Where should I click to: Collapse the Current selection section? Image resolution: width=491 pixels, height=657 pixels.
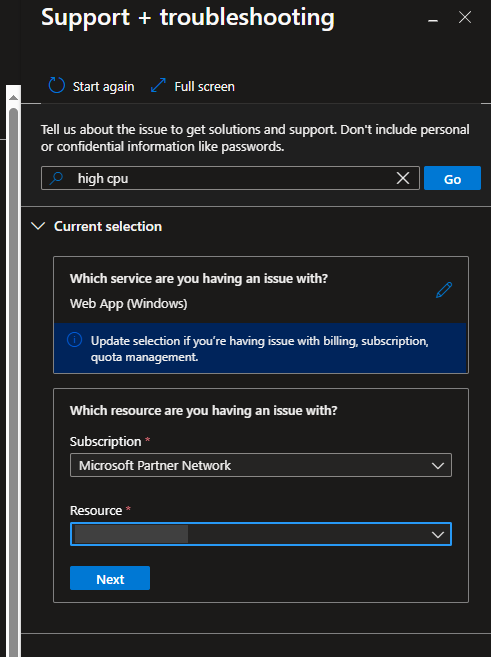38,226
